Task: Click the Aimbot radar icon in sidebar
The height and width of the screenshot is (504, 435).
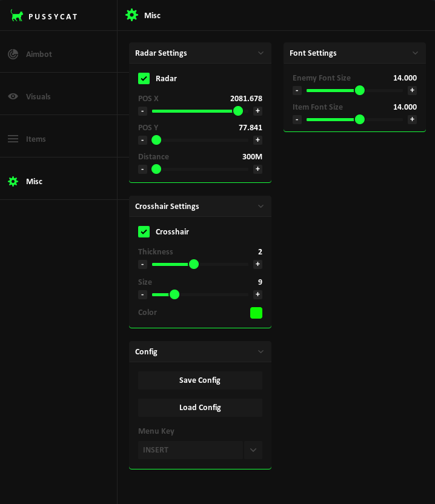Action: tap(13, 54)
